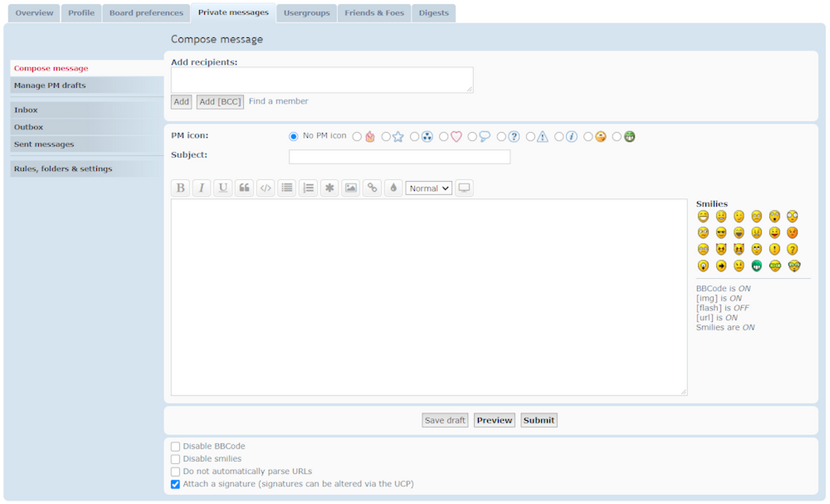Viewport: 830px width, 504px height.
Task: Select the Compose message sidebar item
Action: coord(87,69)
